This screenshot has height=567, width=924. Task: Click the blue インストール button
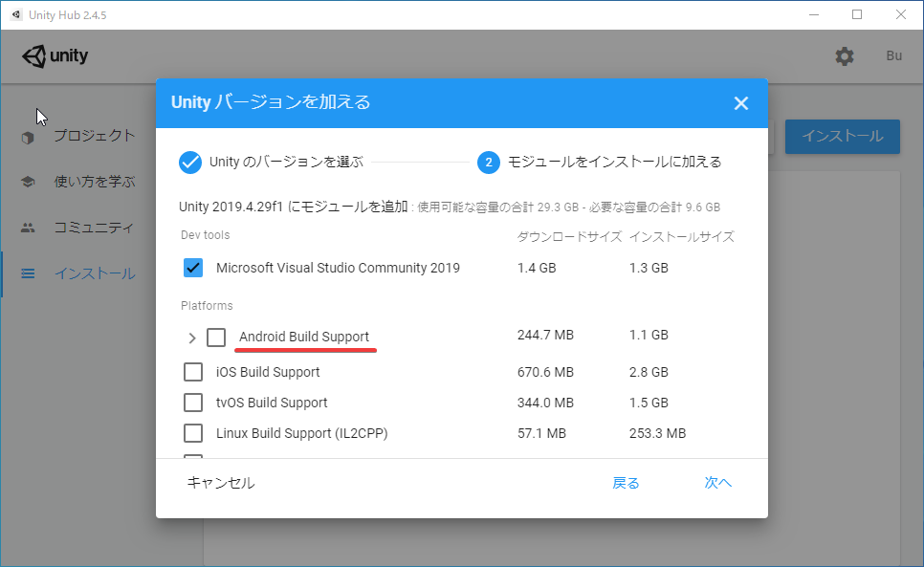(x=842, y=136)
